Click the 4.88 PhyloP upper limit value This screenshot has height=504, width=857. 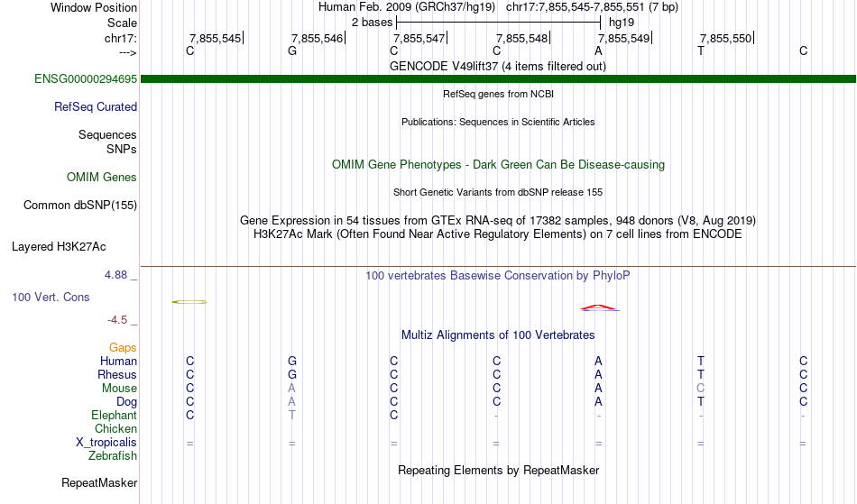[x=115, y=275]
